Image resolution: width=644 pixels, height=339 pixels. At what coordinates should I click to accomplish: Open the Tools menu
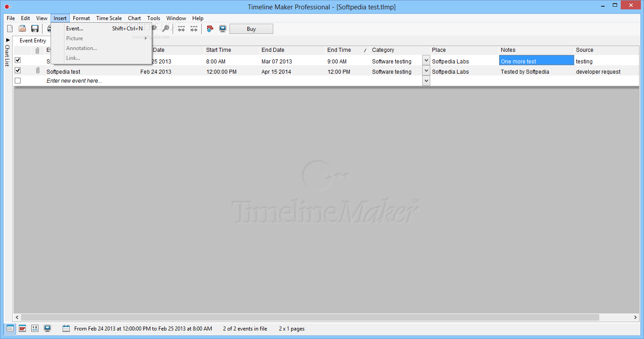153,18
